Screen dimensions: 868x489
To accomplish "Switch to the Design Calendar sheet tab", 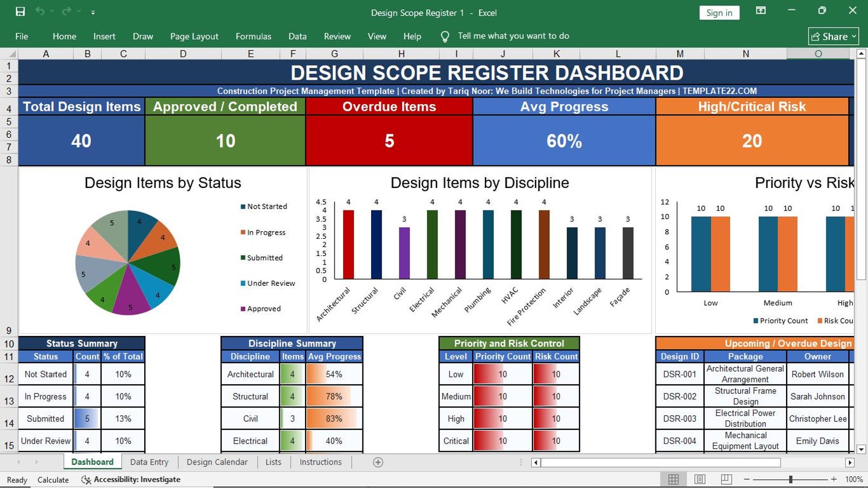I will click(217, 462).
